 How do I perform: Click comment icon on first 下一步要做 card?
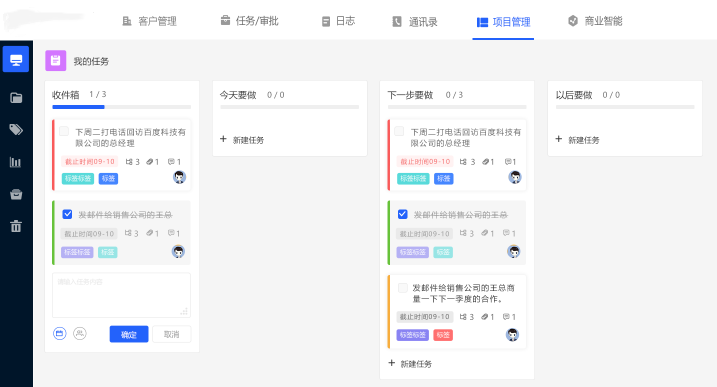pos(508,161)
